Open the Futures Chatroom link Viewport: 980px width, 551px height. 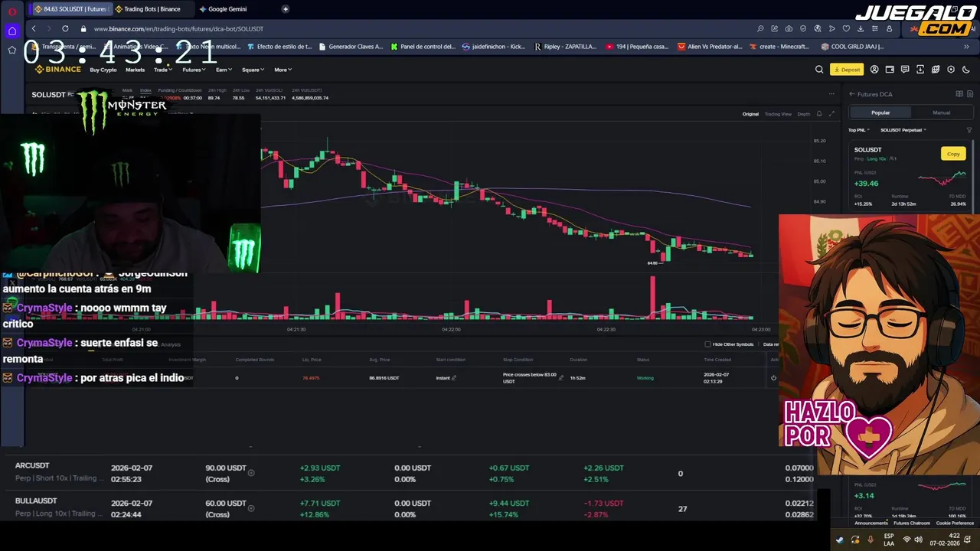(912, 523)
